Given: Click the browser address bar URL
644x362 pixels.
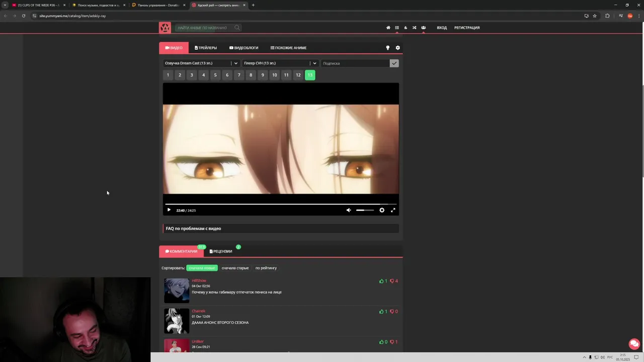Looking at the screenshot, I should pyautogui.click(x=72, y=16).
